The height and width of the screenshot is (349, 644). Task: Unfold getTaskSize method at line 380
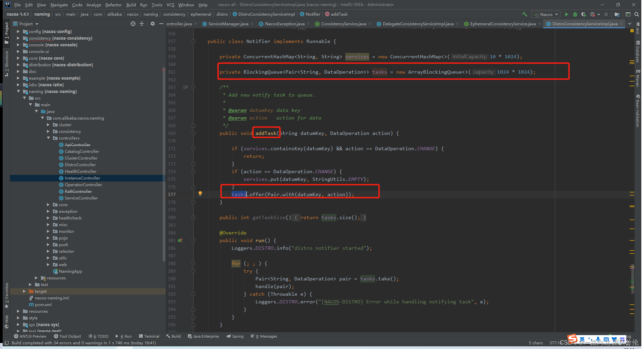[193, 217]
